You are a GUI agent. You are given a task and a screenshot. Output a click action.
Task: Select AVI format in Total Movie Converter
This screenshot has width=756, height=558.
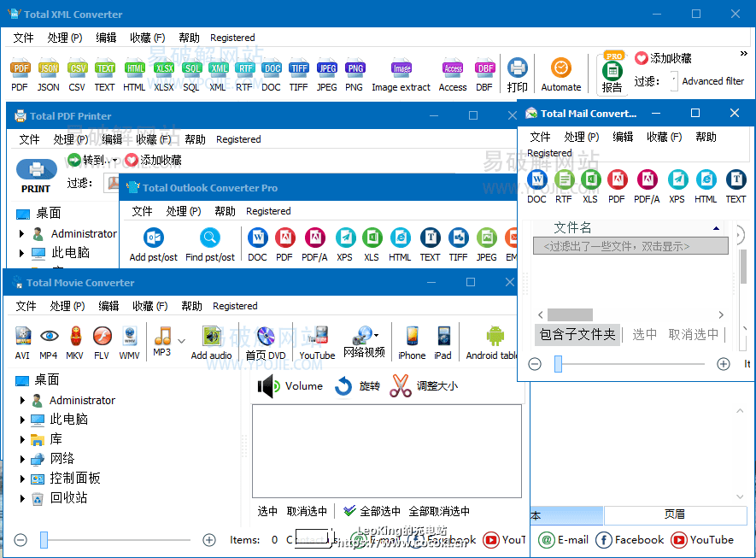click(23, 343)
